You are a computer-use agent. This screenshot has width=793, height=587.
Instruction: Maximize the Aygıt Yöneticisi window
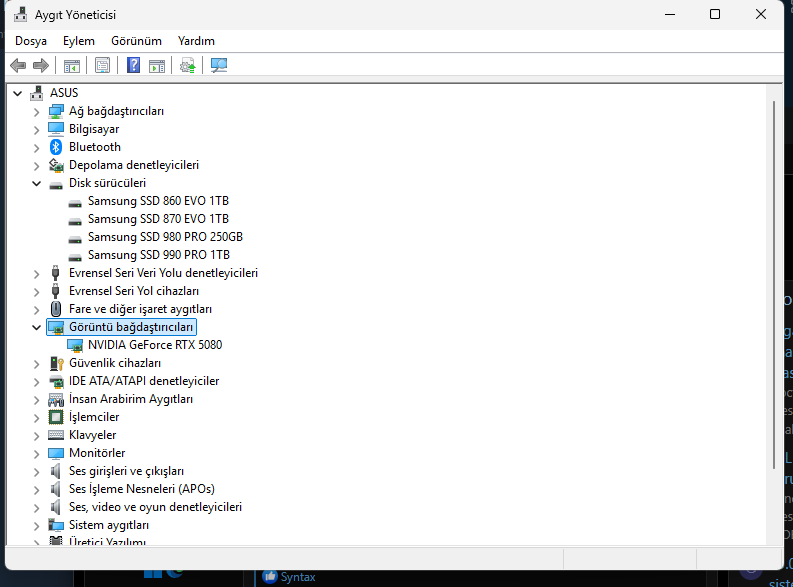(715, 15)
